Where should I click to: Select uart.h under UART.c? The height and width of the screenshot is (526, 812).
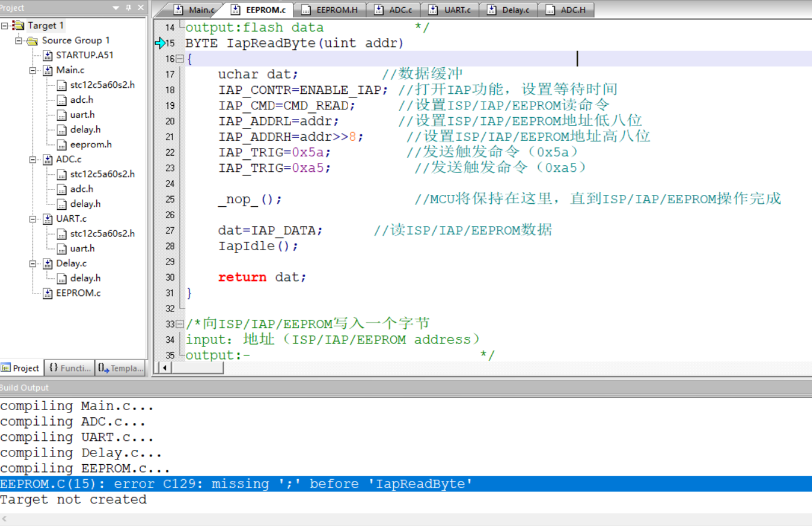(x=82, y=248)
